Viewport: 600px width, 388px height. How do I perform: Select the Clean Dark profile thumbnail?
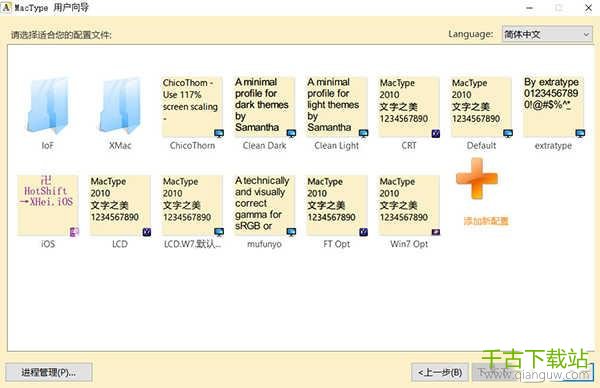[x=264, y=107]
